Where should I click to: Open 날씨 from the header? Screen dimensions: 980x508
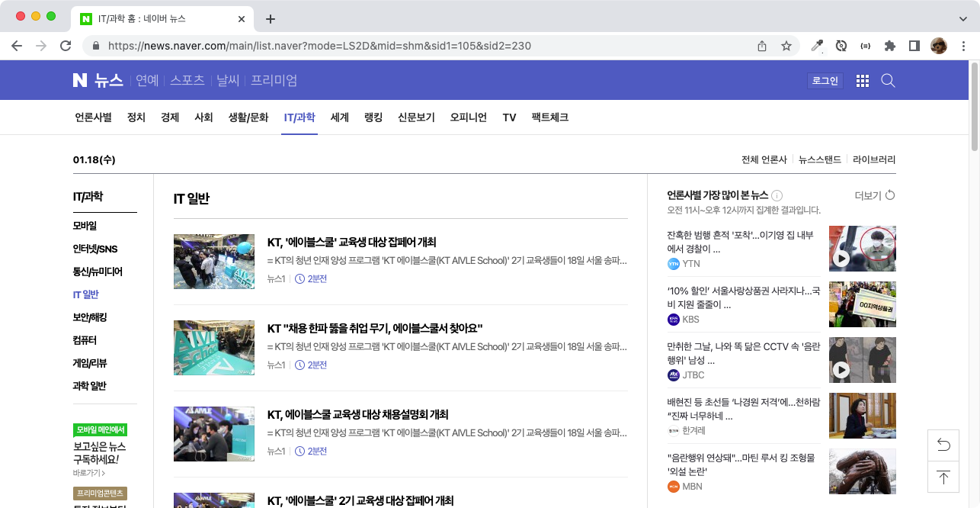click(x=228, y=80)
